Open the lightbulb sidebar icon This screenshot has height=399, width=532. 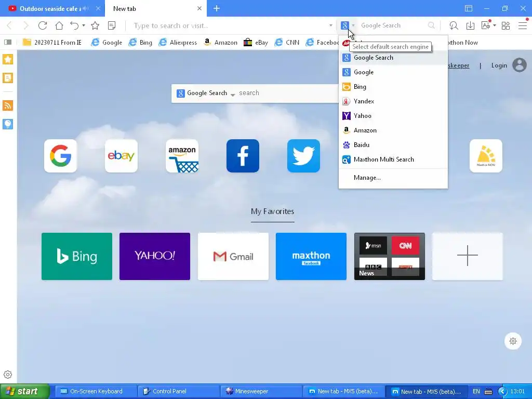pyautogui.click(x=8, y=124)
